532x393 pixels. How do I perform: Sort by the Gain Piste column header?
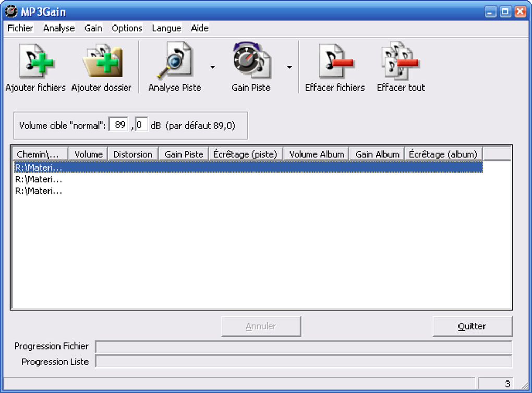click(184, 154)
